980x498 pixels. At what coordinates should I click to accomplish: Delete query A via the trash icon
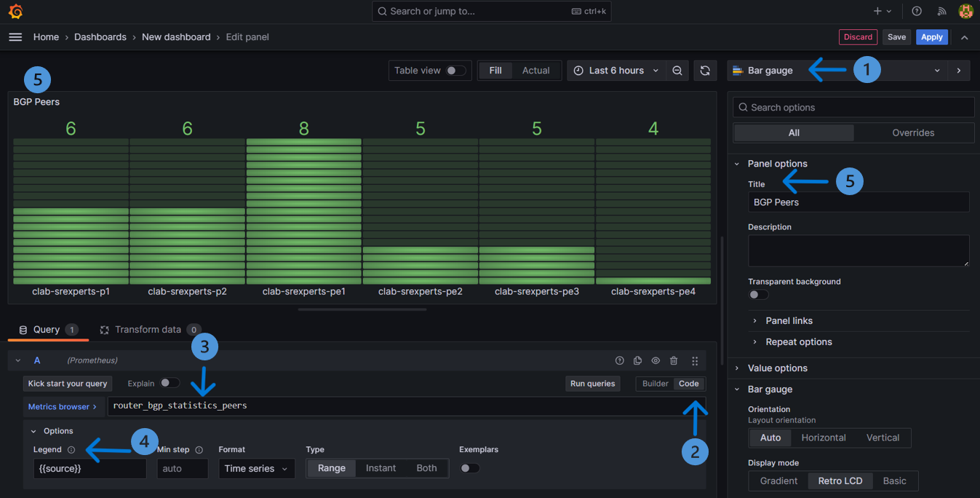674,360
